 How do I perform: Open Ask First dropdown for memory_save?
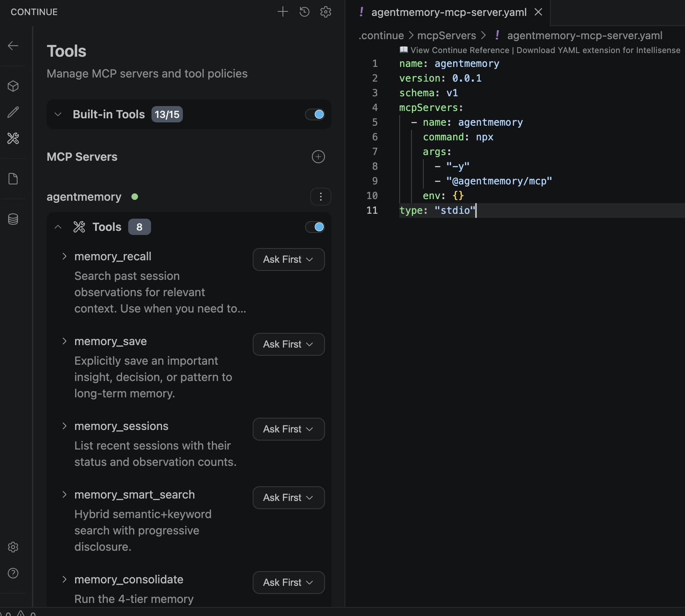click(x=289, y=344)
